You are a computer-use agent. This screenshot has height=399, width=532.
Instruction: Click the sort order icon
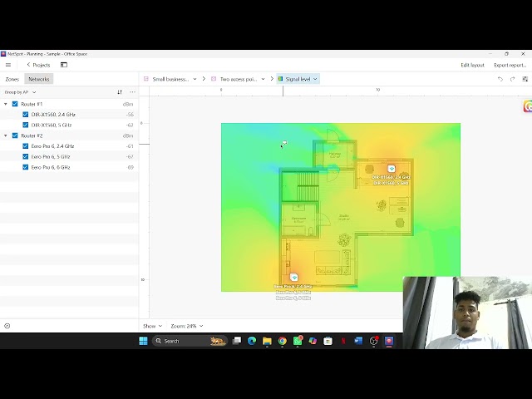(x=120, y=92)
